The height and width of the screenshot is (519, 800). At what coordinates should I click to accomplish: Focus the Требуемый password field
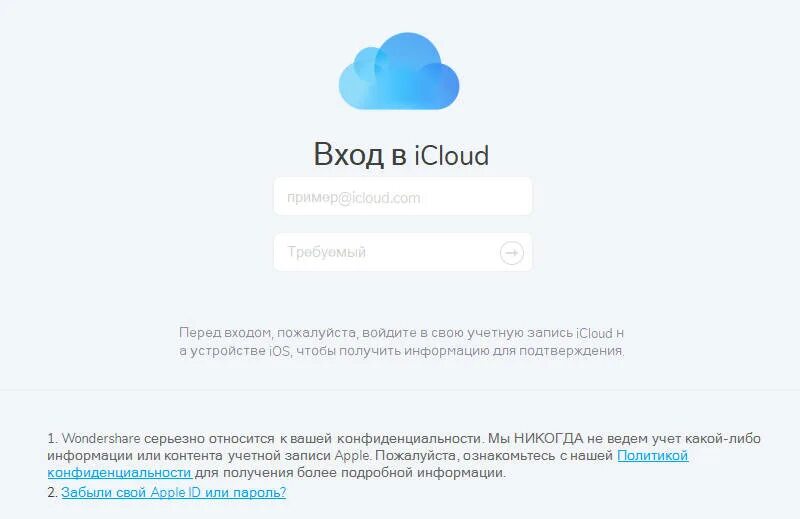click(x=403, y=252)
